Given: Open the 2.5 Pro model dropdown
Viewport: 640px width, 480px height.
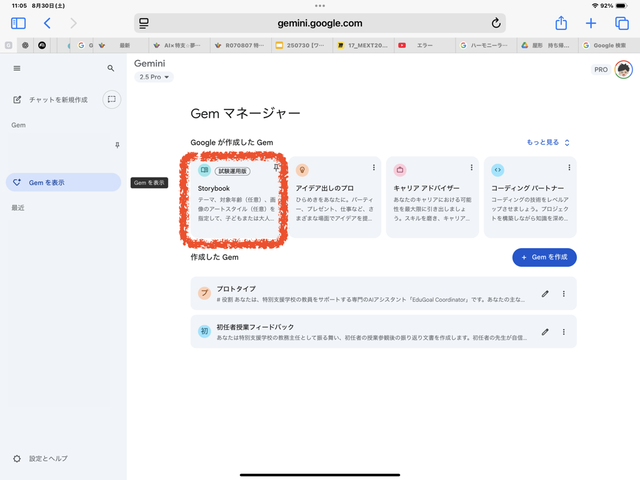Looking at the screenshot, I should pos(154,77).
